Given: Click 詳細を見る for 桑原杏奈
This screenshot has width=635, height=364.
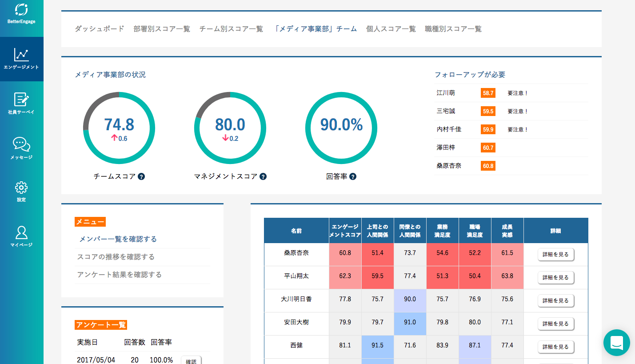Looking at the screenshot, I should click(555, 254).
